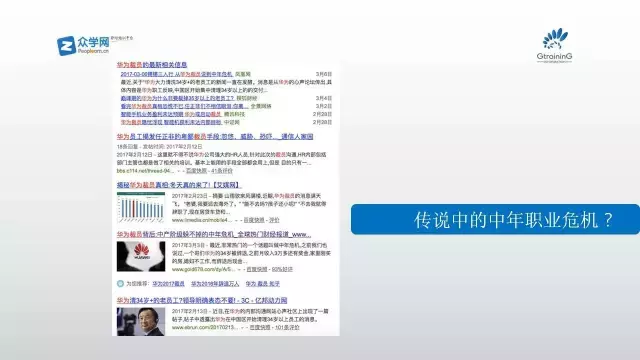The width and height of the screenshot is (640, 360).
Task: Open recommended search 华为2017裁员
Action: (169, 284)
